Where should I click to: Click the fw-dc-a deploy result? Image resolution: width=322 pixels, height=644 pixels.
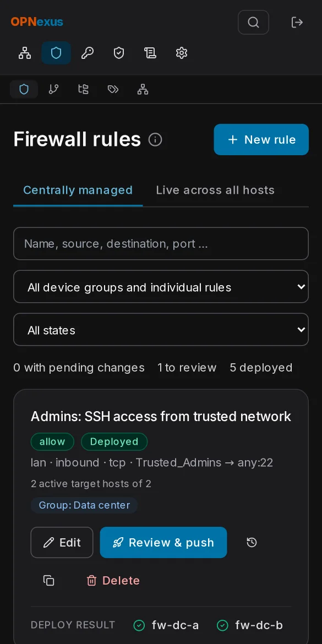(166, 625)
